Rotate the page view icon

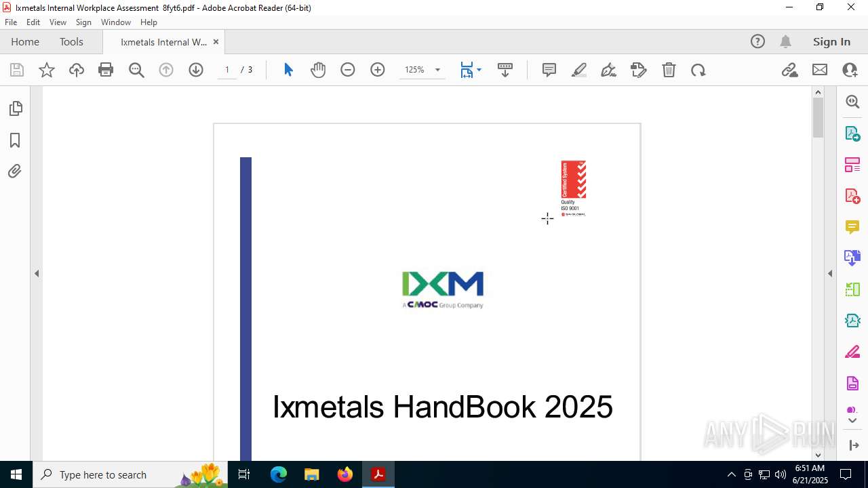[x=698, y=70]
